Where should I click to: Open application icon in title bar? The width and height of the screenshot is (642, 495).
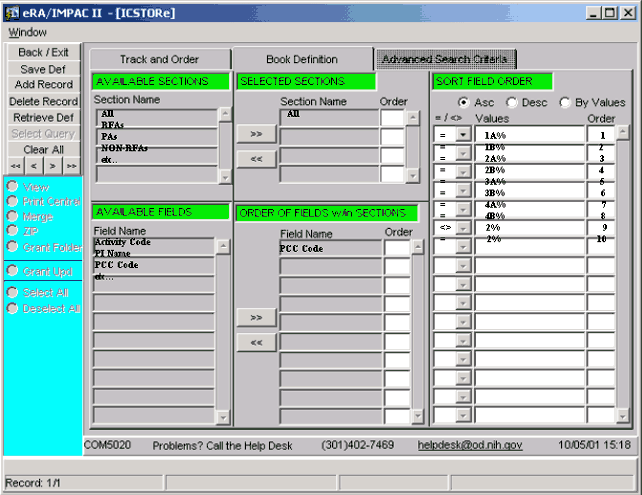point(12,13)
